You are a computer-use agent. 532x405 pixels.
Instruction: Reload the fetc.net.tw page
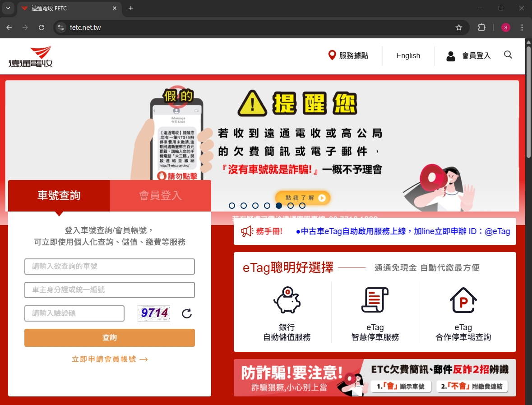[x=42, y=28]
